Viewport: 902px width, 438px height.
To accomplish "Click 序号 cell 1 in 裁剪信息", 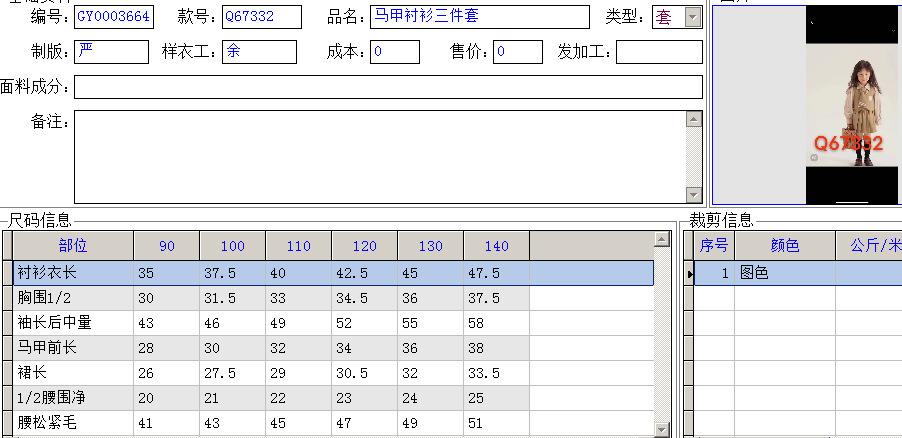I will pos(714,273).
